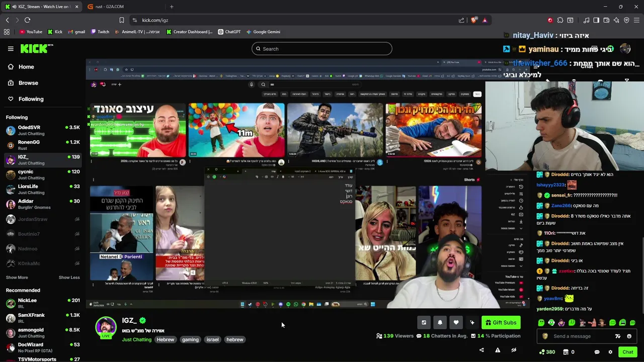Open offline JordanStraw channel

(43, 219)
